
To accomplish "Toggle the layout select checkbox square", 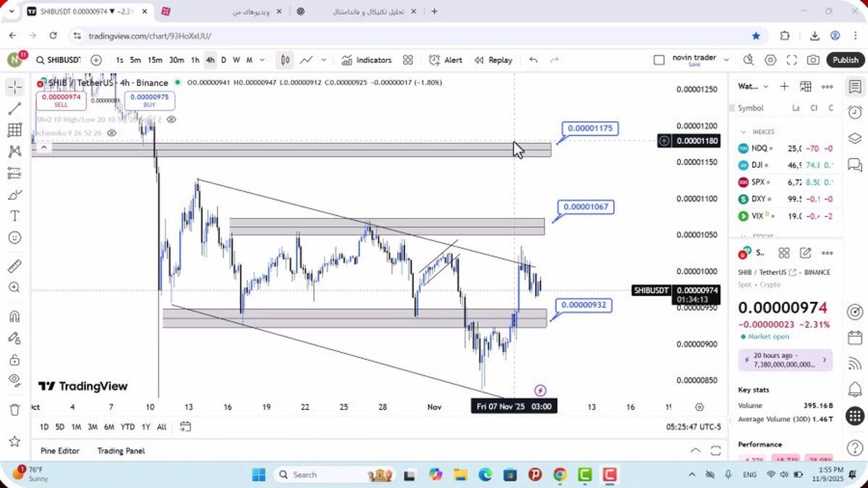I will click(x=659, y=60).
